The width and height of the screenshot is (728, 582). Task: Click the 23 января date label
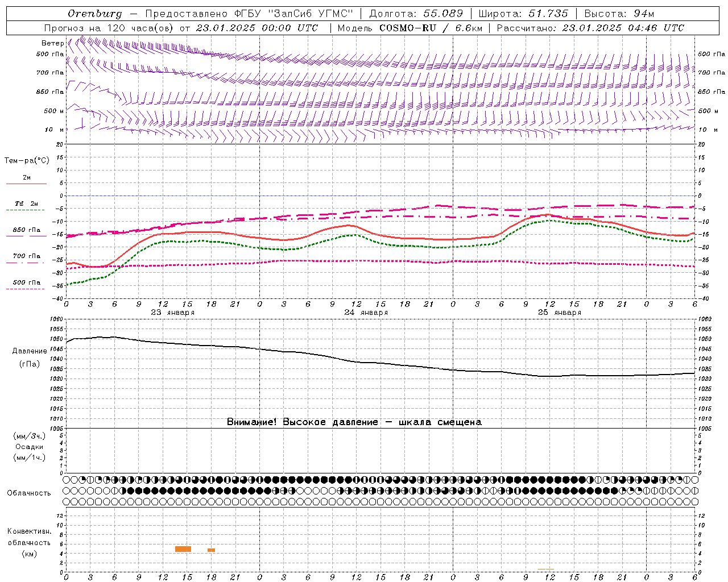click(x=172, y=313)
